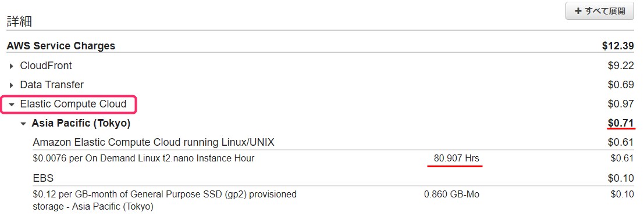Select the CloudFront service label
Image resolution: width=644 pixels, height=216 pixels.
tap(46, 66)
